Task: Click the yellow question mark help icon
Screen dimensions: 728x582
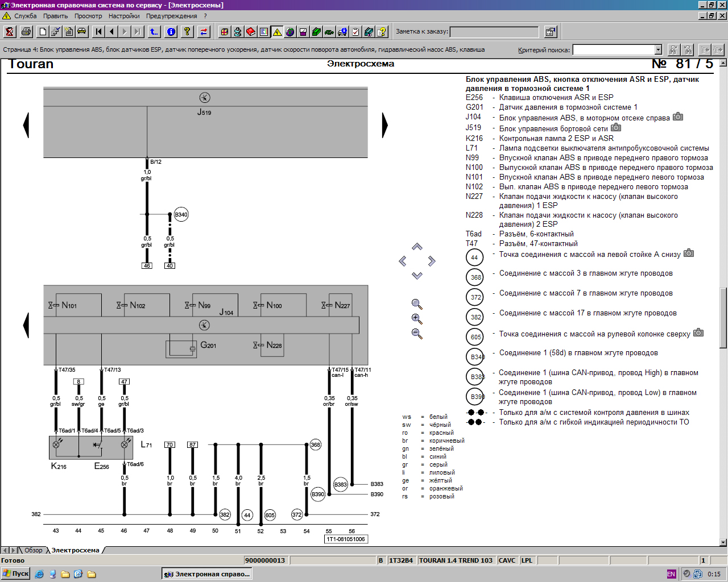Action: click(x=187, y=32)
